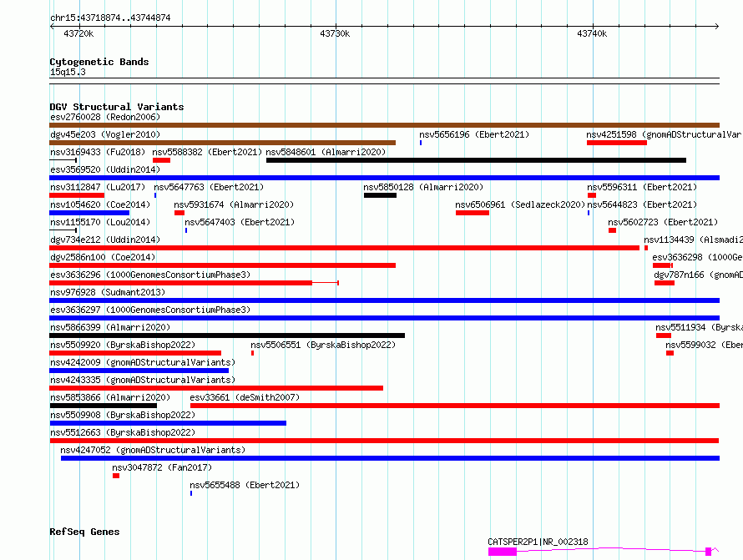The height and width of the screenshot is (560, 743).
Task: Click the CATSPER2P1 magenta gene exon
Action: click(503, 552)
